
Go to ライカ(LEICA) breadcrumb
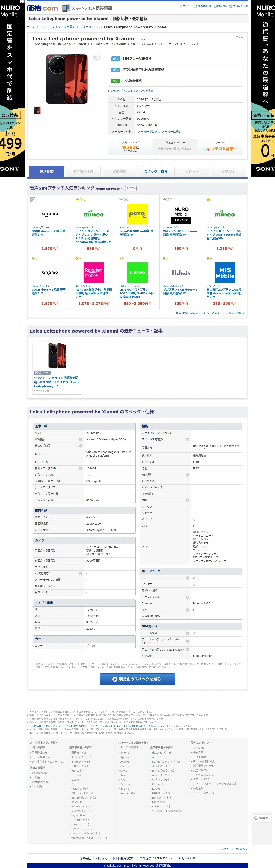coord(90,27)
